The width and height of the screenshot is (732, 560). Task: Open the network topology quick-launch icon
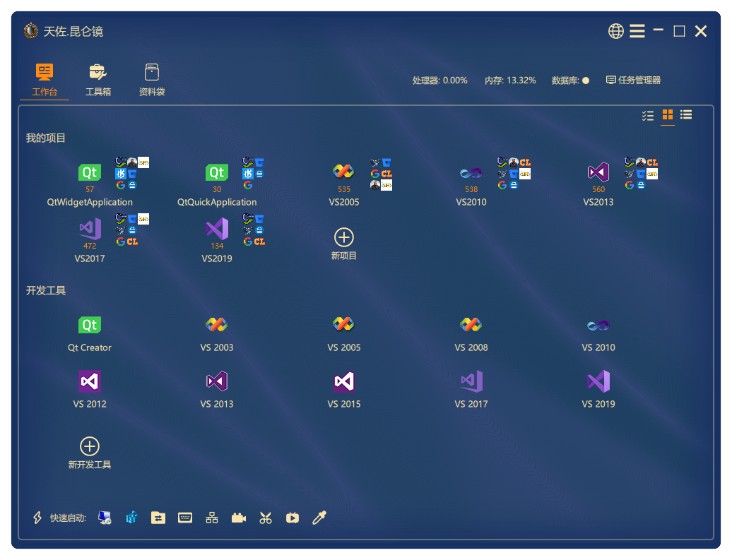pos(212,518)
